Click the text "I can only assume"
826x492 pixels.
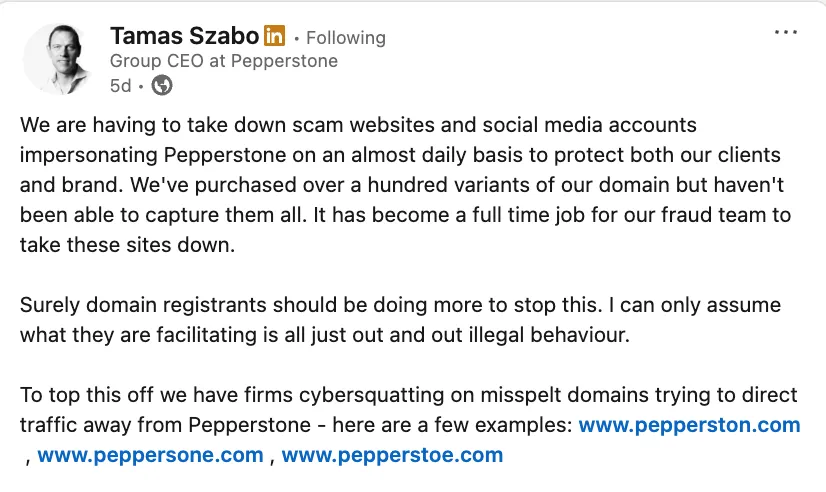694,305
